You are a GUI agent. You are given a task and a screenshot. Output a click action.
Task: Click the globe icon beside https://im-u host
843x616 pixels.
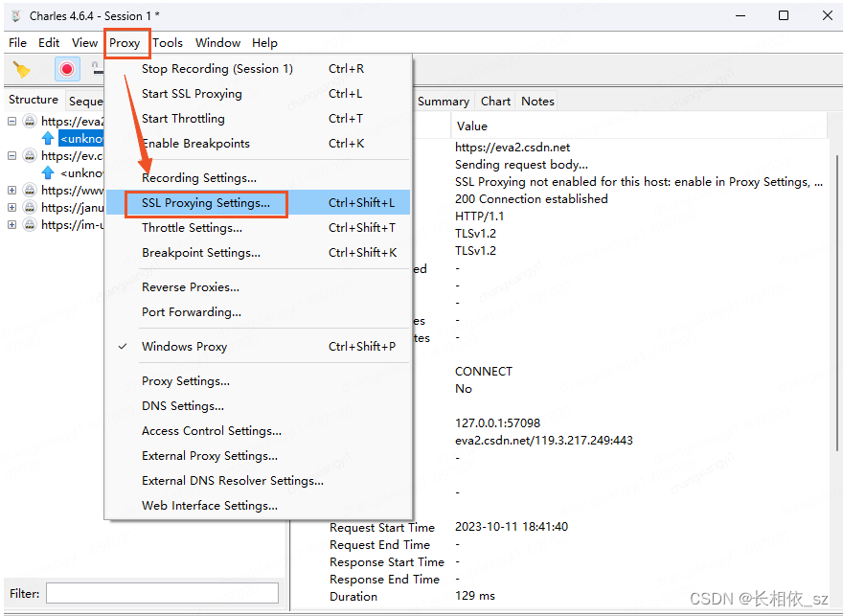tap(29, 225)
